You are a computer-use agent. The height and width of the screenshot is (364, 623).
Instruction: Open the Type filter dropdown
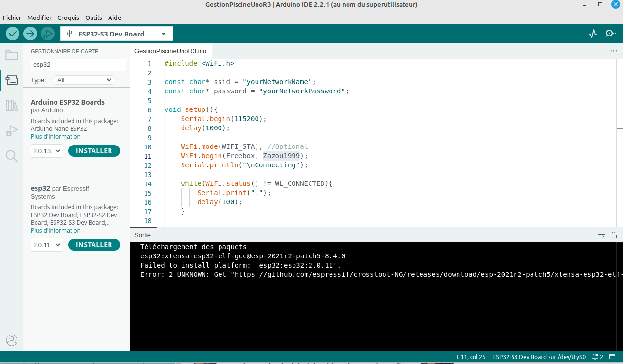[84, 80]
